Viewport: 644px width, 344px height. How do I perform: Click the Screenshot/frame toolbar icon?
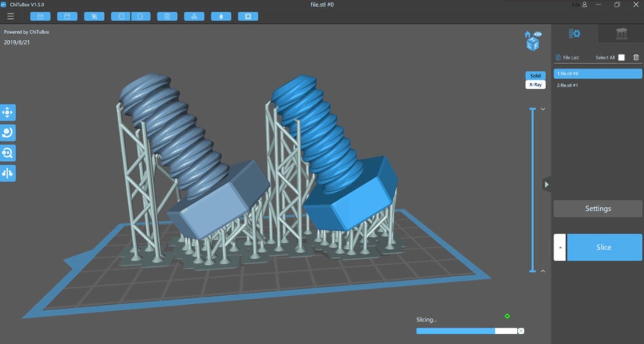click(x=94, y=16)
